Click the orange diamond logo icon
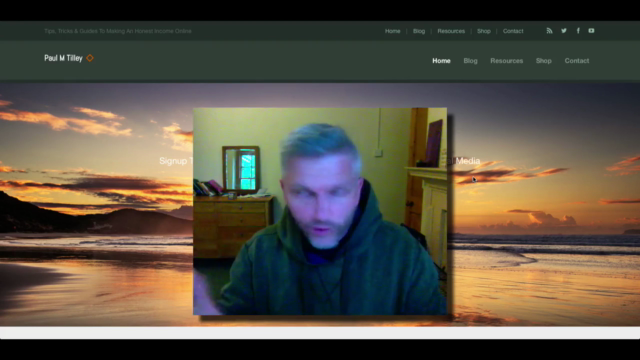 point(90,58)
